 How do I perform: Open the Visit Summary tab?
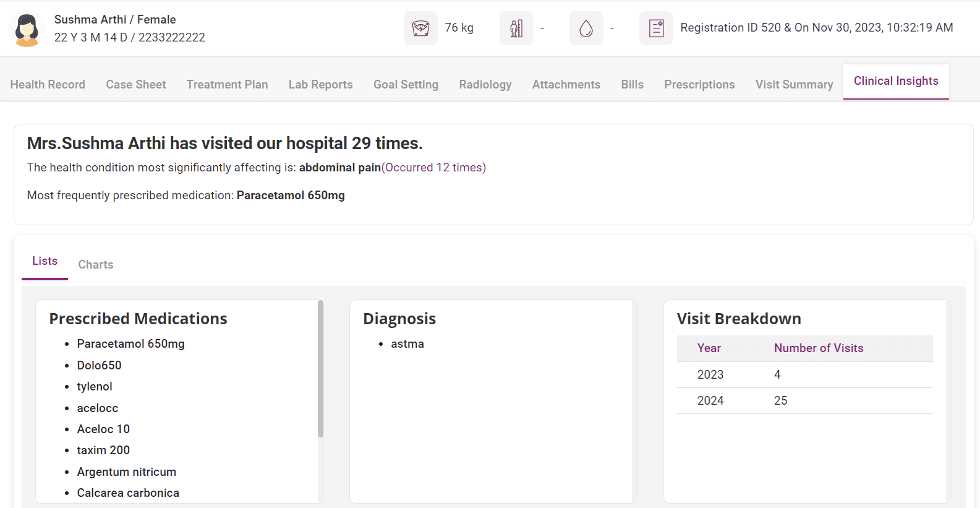click(794, 85)
